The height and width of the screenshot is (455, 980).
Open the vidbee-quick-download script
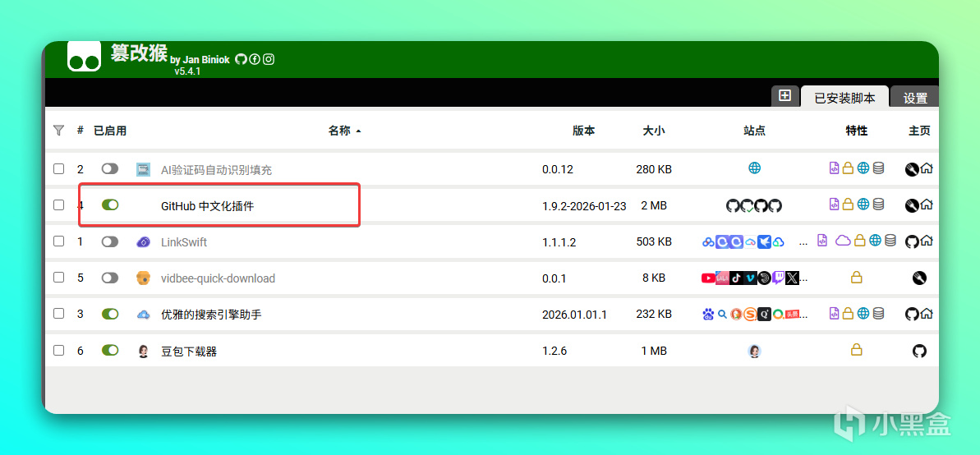pos(218,278)
